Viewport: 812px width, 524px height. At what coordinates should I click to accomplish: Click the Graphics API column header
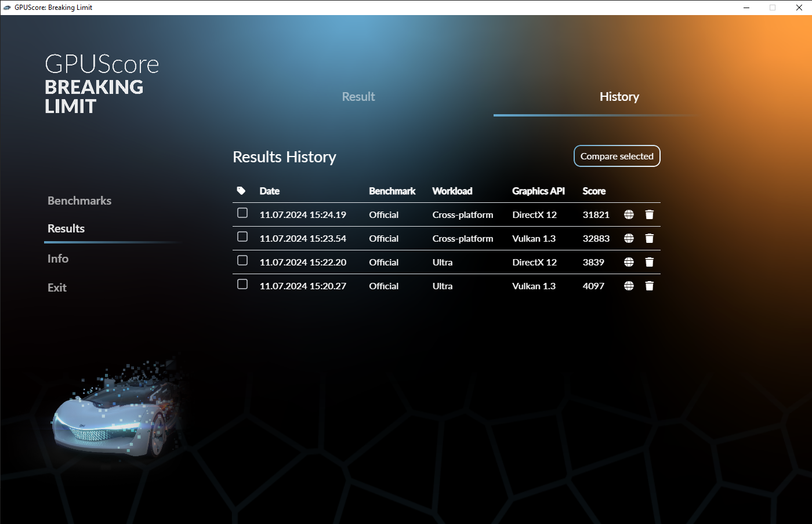click(538, 191)
